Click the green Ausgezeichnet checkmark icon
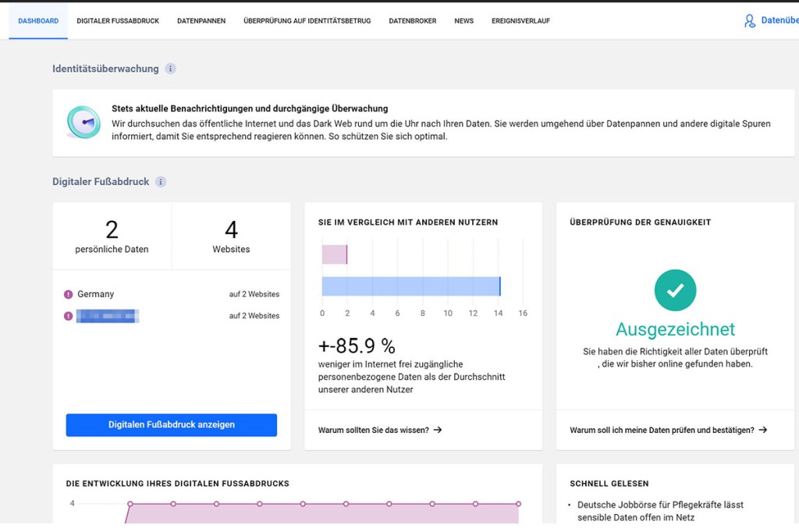Screen dimensions: 799x532 pos(675,290)
